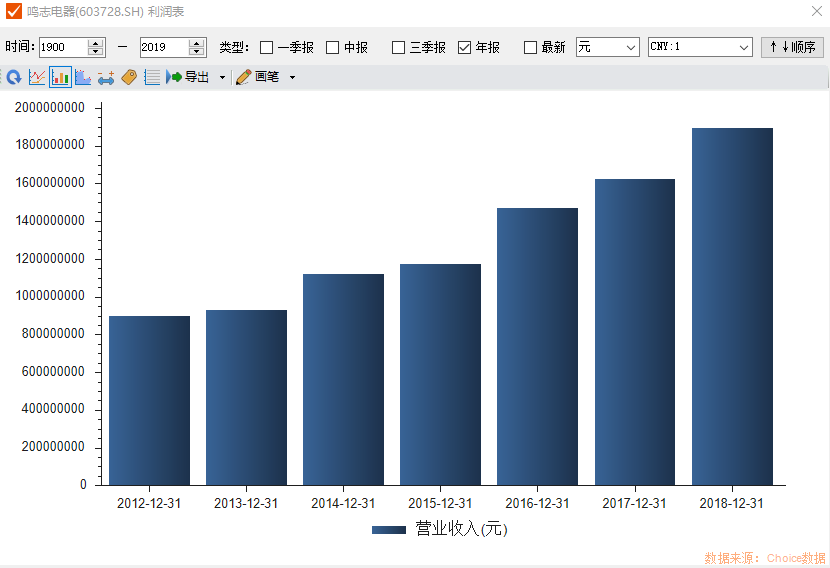This screenshot has height=568, width=830.
Task: Check the 中报 report type
Action: coord(333,47)
